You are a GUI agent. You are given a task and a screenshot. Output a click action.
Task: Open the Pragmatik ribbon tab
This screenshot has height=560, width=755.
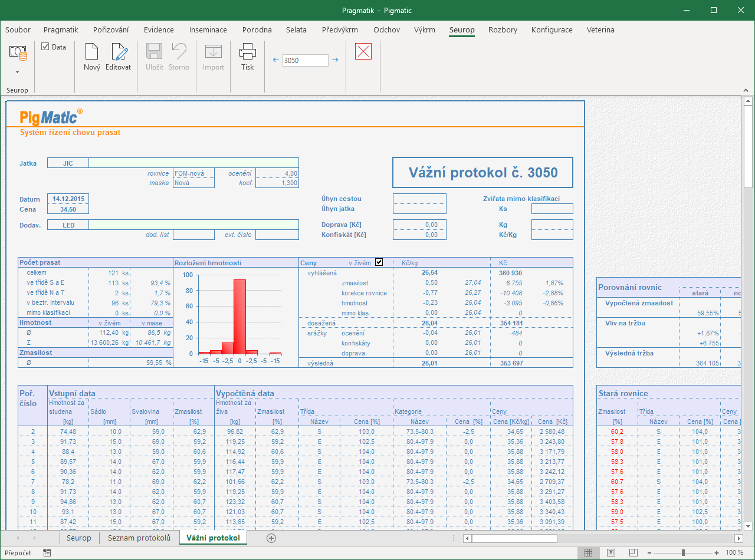[61, 29]
